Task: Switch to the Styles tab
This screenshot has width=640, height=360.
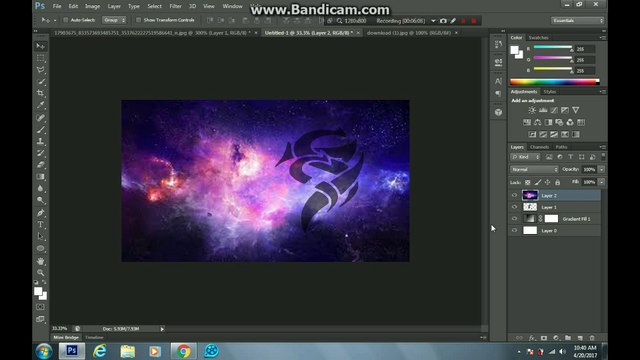Action: point(549,92)
